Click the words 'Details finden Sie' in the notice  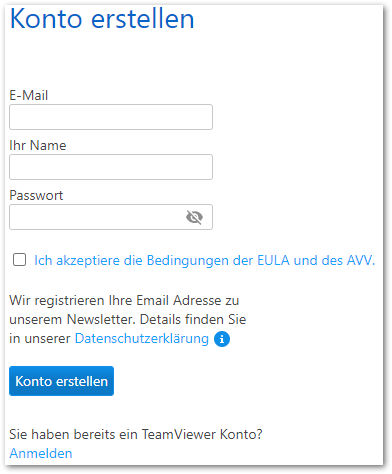[193, 320]
